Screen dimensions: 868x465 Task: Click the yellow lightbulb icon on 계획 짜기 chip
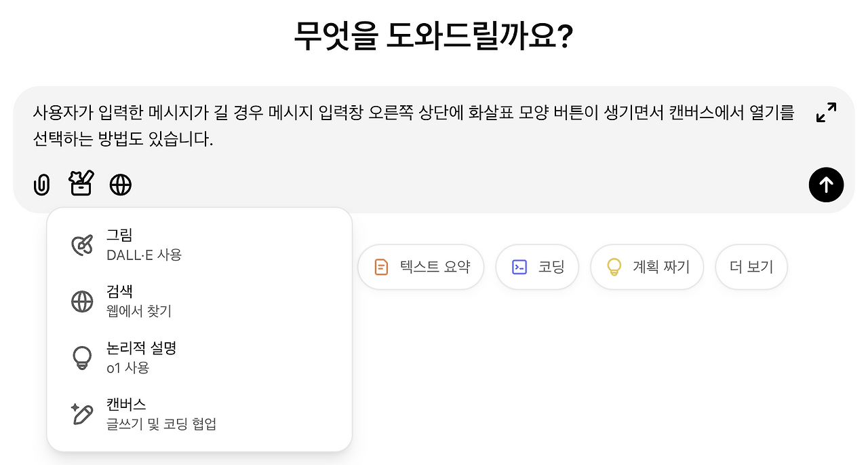pyautogui.click(x=615, y=267)
